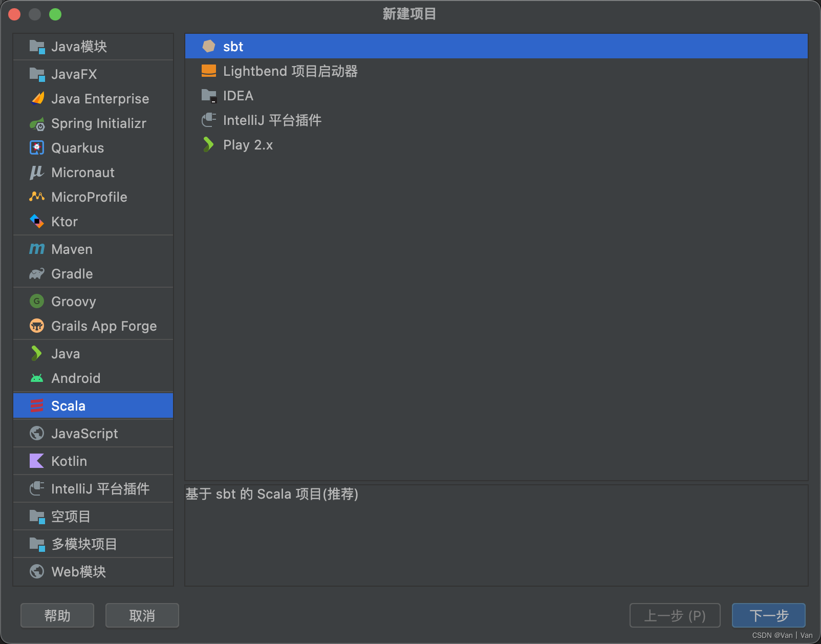Screen dimensions: 821x644
Task: Choose IntelliJ 平台插件 in right list
Action: [496, 120]
